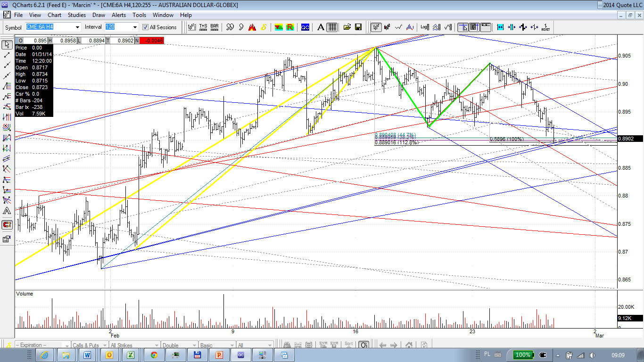Select the A text annotation tool in sidebar
644x362 pixels.
pyautogui.click(x=7, y=211)
